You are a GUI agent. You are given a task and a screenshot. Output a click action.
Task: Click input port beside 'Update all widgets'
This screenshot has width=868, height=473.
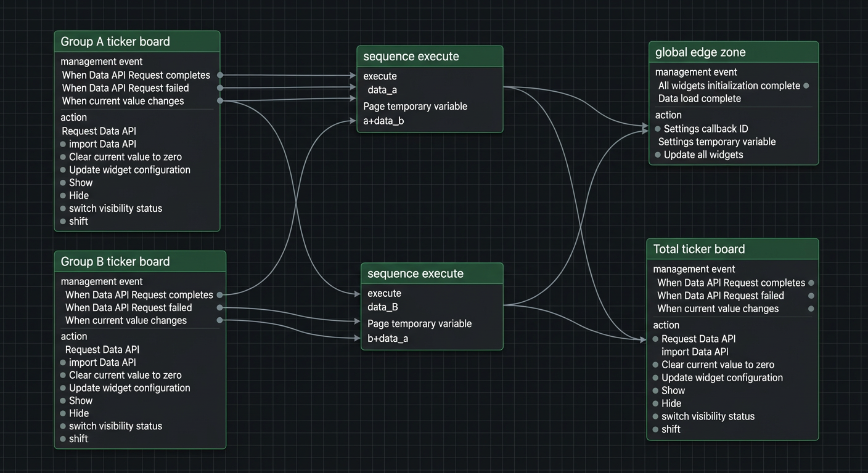tap(658, 155)
